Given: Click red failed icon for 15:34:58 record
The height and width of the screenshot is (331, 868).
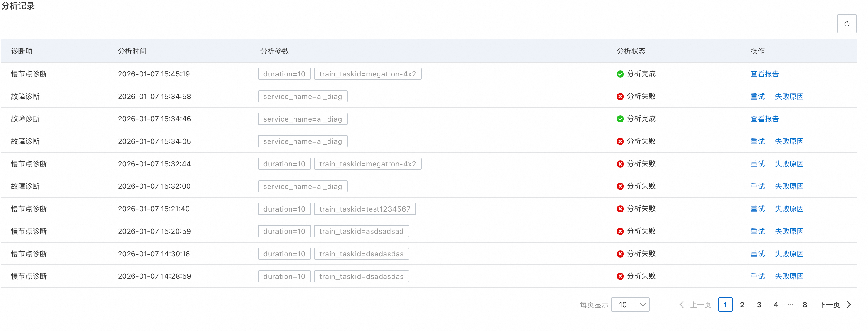Looking at the screenshot, I should 620,97.
